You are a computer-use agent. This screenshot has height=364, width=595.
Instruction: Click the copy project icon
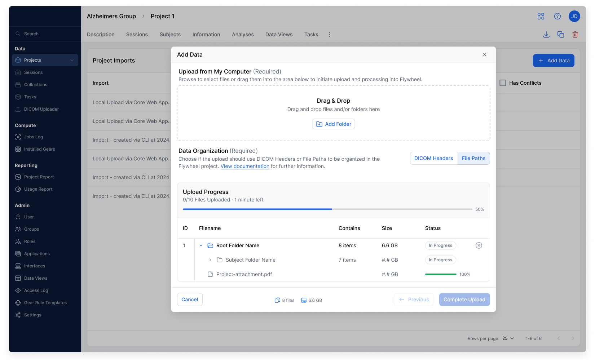click(561, 35)
